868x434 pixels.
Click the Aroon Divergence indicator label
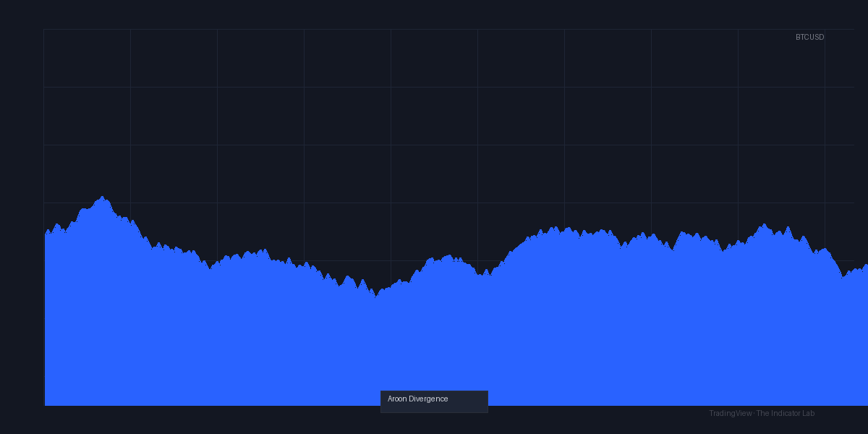[x=434, y=401]
